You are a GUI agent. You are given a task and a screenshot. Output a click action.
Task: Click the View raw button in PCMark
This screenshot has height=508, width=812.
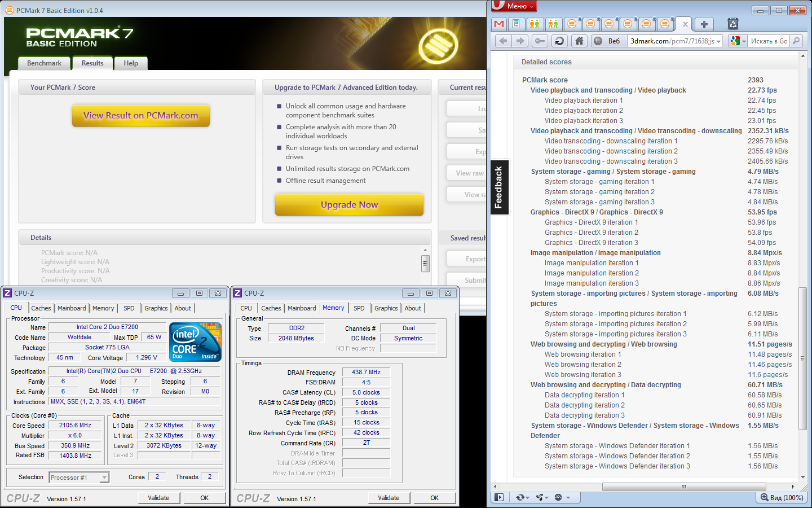pos(467,173)
